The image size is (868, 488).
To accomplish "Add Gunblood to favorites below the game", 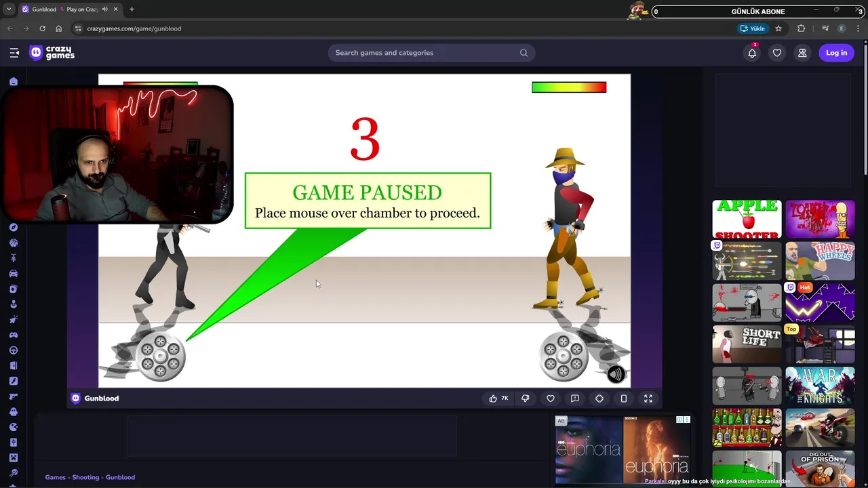I will click(551, 399).
